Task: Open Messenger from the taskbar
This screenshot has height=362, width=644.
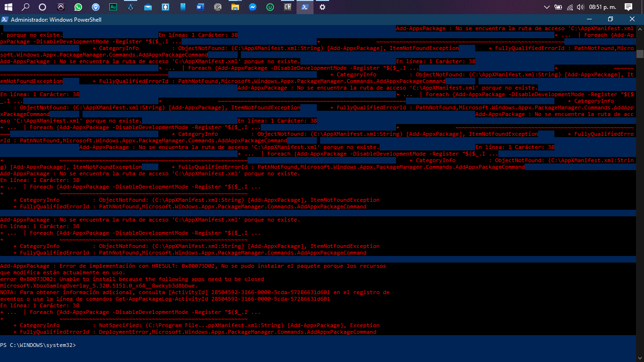Action: coord(253,7)
